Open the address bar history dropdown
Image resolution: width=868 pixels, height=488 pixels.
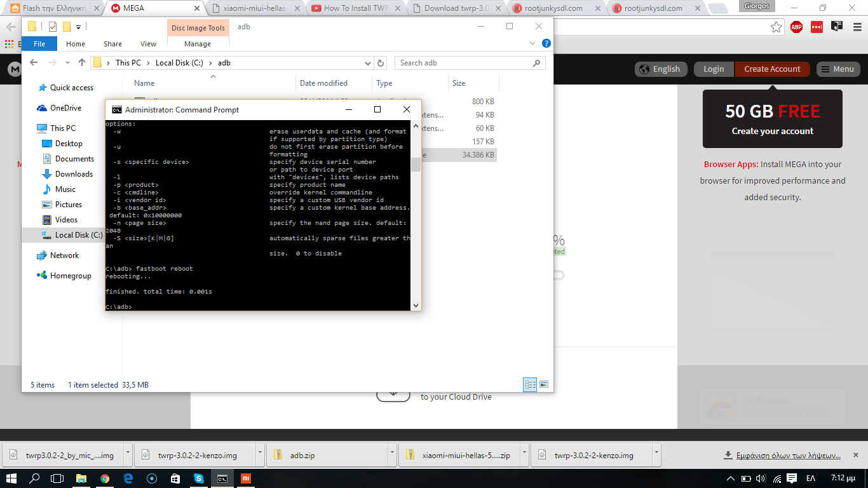368,63
